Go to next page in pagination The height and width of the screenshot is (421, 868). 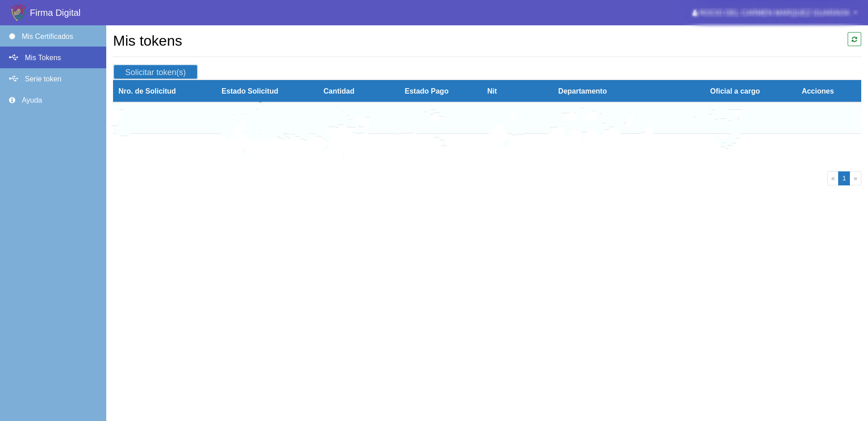[855, 179]
